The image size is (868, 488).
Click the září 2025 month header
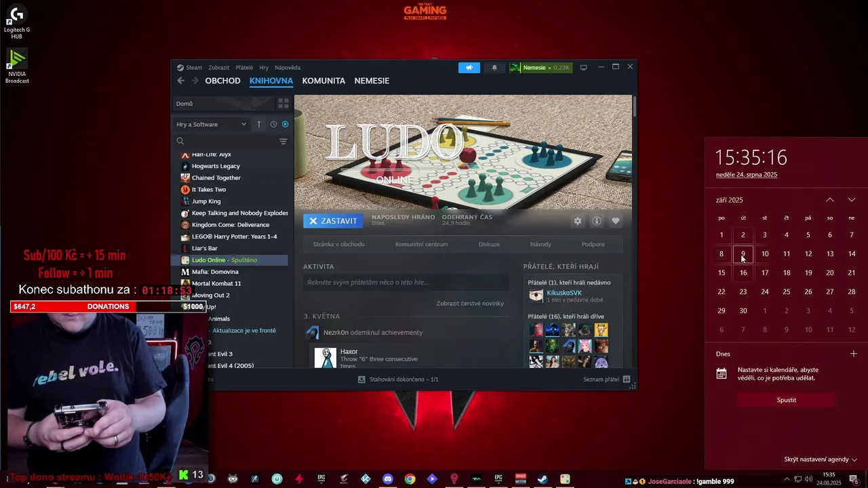tap(730, 200)
